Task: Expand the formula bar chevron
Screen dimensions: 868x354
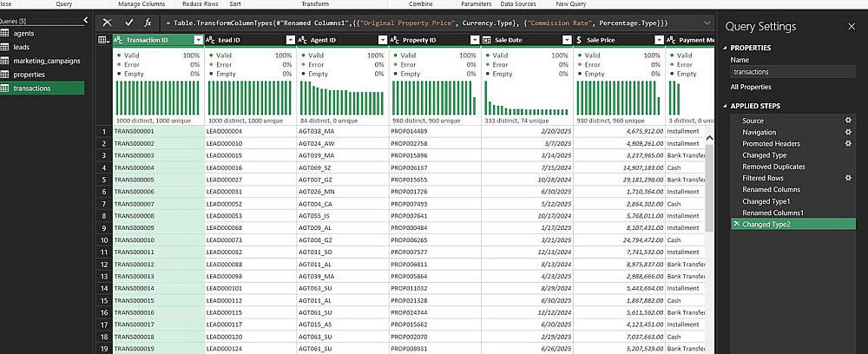Action: tap(707, 23)
